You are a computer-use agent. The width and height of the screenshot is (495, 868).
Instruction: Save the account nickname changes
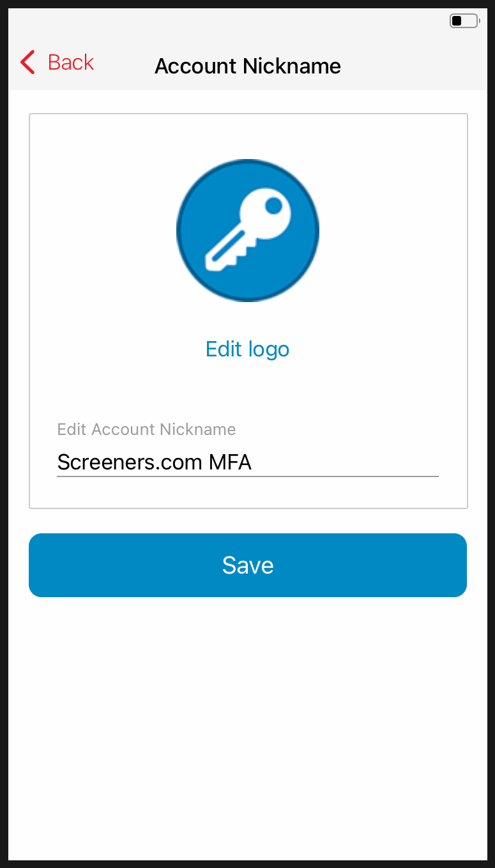click(247, 565)
